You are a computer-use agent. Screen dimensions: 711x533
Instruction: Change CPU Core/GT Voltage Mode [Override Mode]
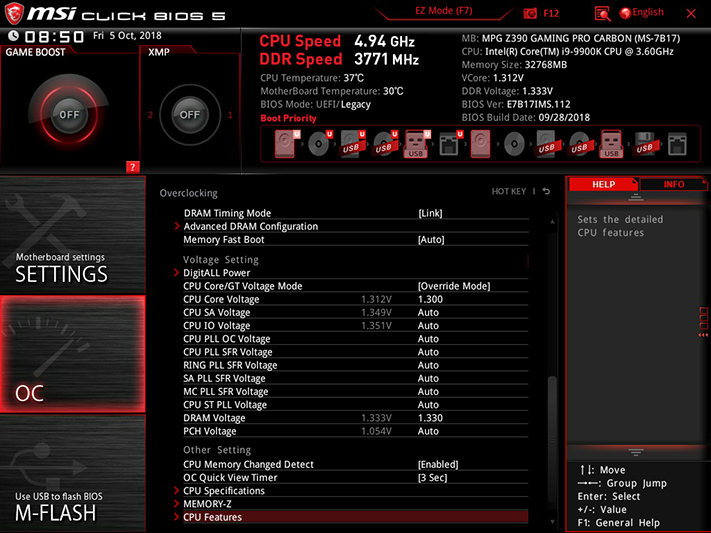click(454, 286)
